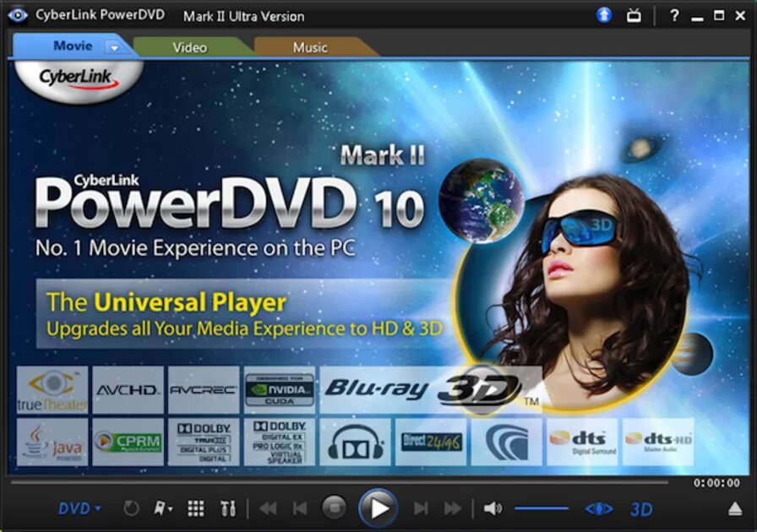Image resolution: width=757 pixels, height=532 pixels.
Task: Click the dts Digital Surround tile
Action: pyautogui.click(x=583, y=442)
